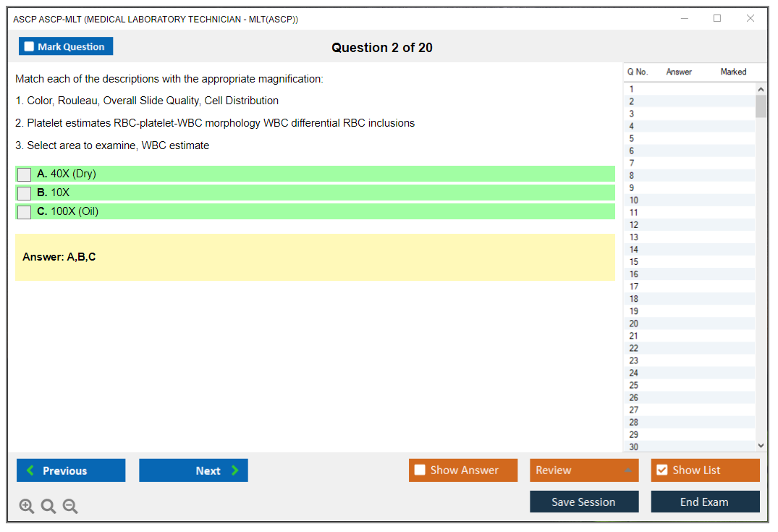Click the Marked column header

(733, 72)
